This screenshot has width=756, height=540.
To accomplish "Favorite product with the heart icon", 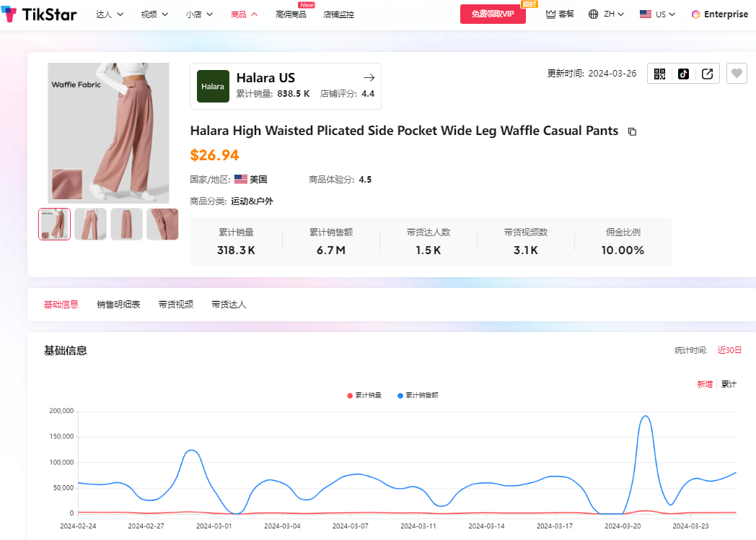I will tap(737, 74).
